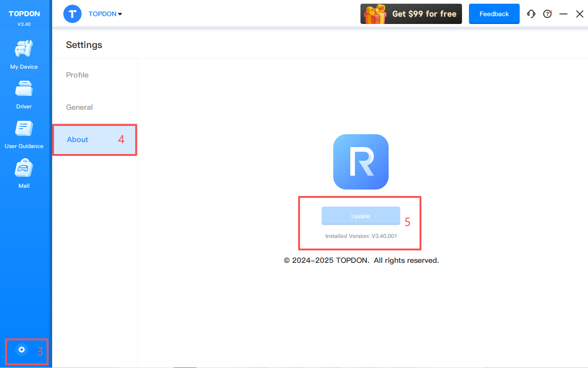The height and width of the screenshot is (368, 588).
Task: Click the help question mark icon
Action: [547, 14]
